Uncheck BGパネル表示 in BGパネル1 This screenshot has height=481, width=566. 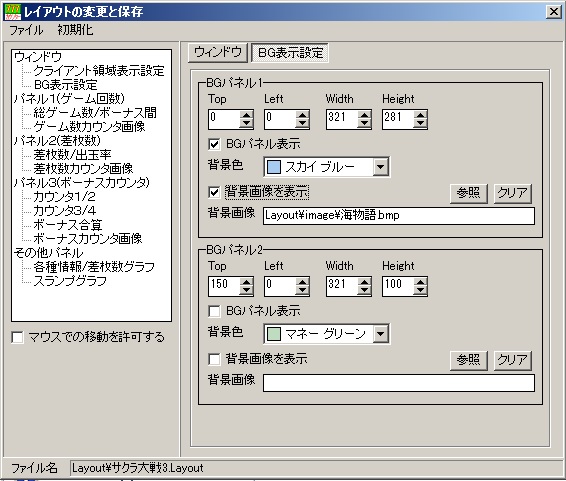[x=214, y=144]
